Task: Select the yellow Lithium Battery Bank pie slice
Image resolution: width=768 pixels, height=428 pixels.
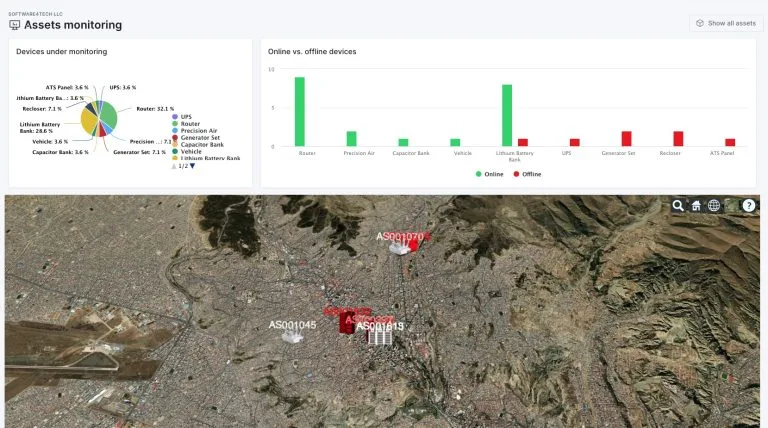Action: pos(88,121)
